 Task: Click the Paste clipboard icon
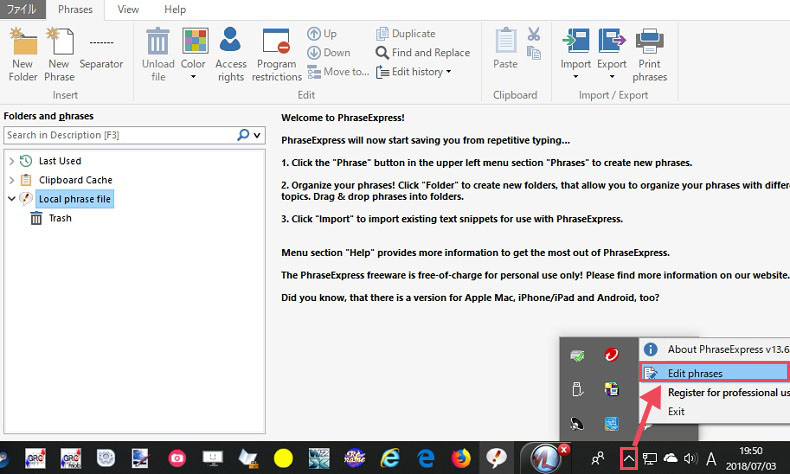[505, 41]
